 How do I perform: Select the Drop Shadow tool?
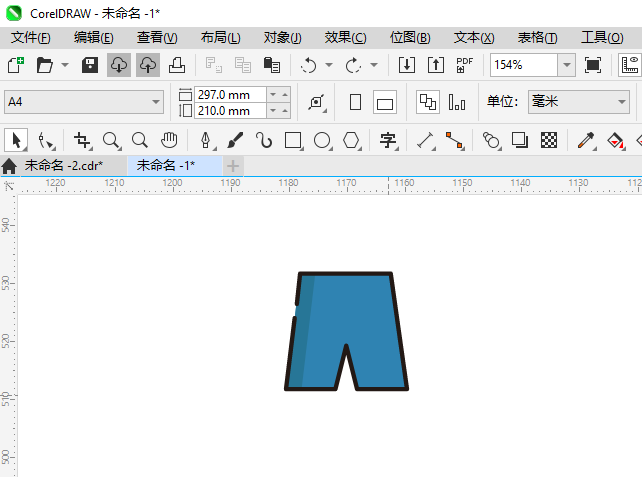pyautogui.click(x=520, y=140)
